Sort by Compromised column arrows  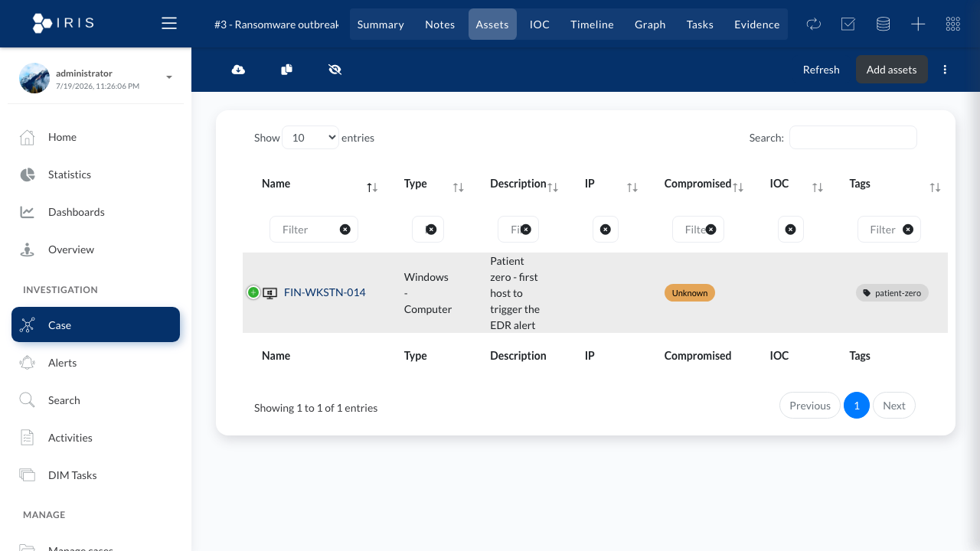(x=738, y=187)
